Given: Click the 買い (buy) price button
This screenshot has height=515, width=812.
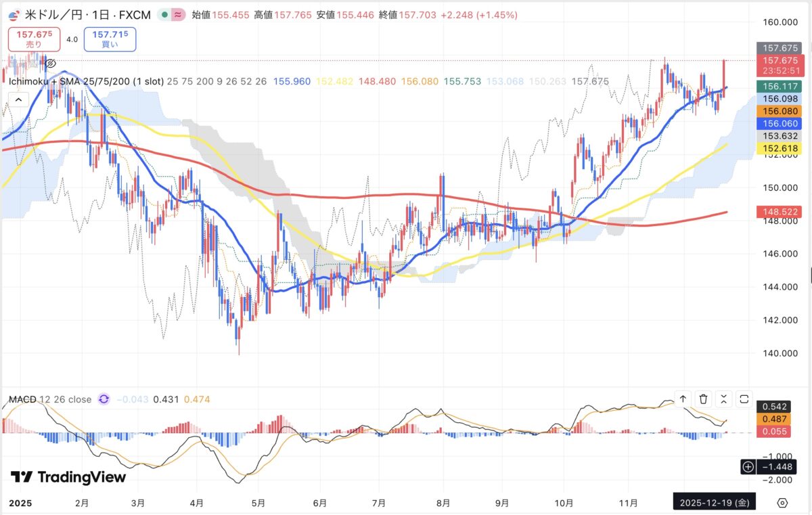Looking at the screenshot, I should coord(110,39).
